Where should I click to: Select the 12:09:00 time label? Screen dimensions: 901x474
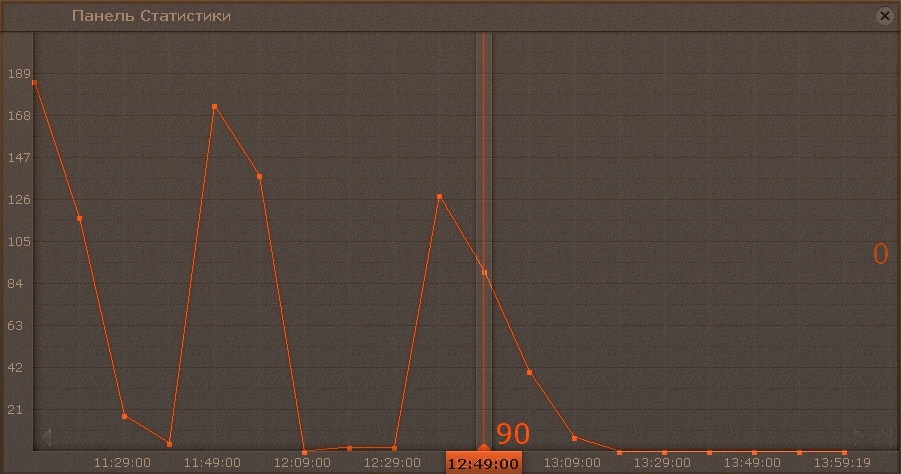(302, 463)
